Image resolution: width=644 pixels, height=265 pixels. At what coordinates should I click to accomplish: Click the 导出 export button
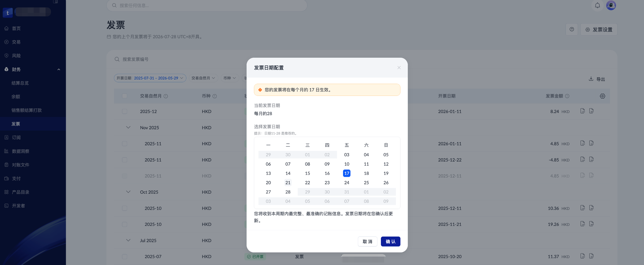pos(597,79)
